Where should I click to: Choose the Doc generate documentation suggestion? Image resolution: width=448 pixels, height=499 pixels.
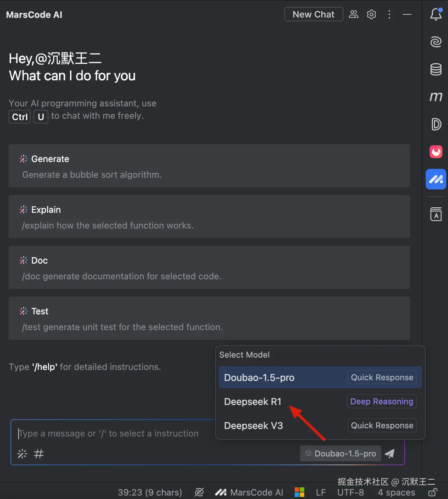[x=209, y=267]
